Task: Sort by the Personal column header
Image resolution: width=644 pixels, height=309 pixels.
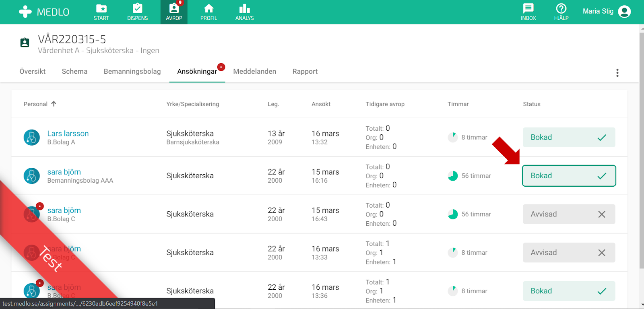Action: 35,104
